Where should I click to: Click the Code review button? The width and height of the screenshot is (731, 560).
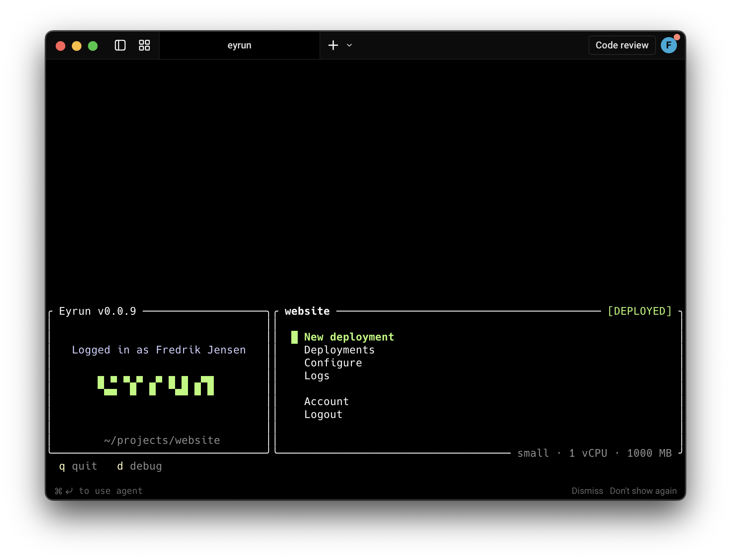pyautogui.click(x=622, y=45)
